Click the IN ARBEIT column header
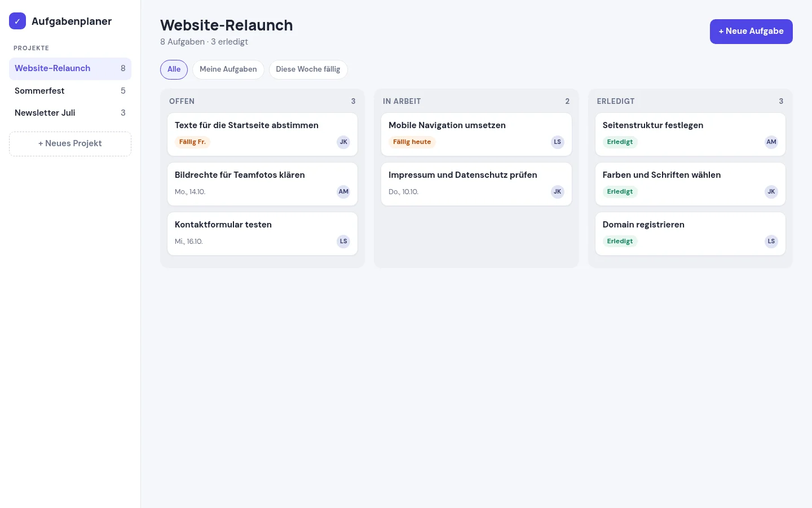 pos(476,102)
